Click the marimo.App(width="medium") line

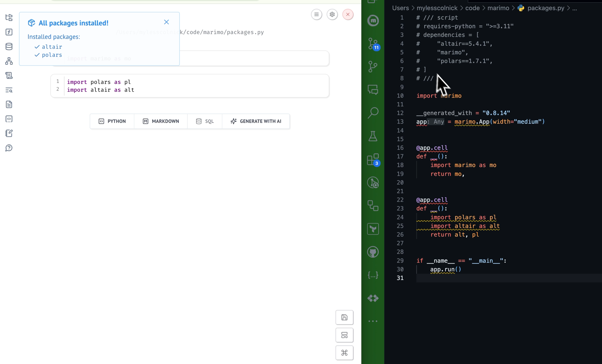[500, 122]
